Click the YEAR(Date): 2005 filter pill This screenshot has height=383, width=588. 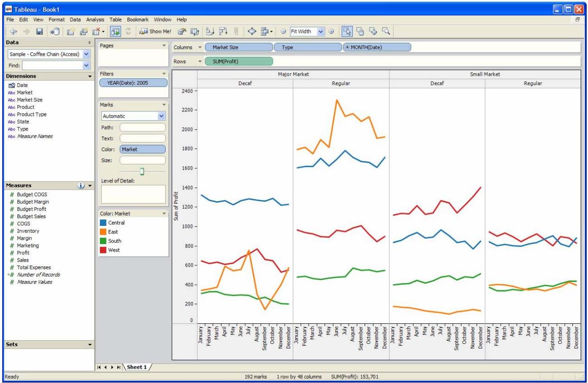pyautogui.click(x=133, y=82)
